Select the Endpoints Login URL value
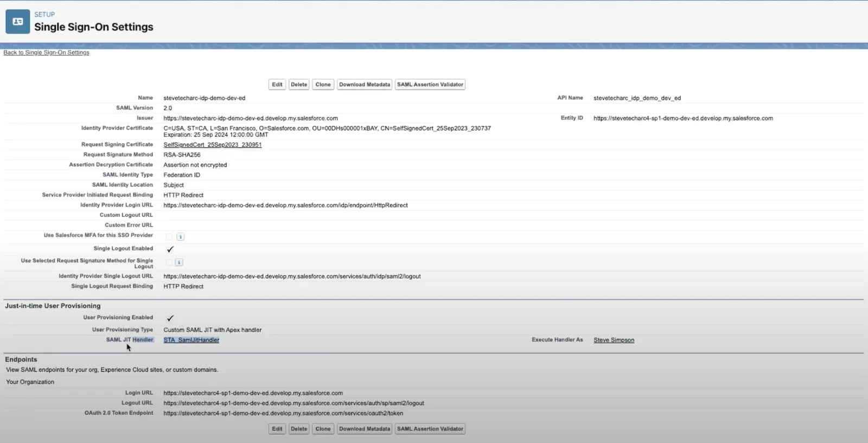The height and width of the screenshot is (443, 868). pyautogui.click(x=253, y=393)
